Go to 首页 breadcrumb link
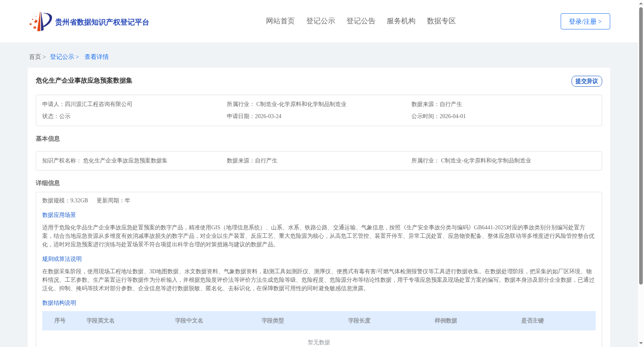 (35, 57)
